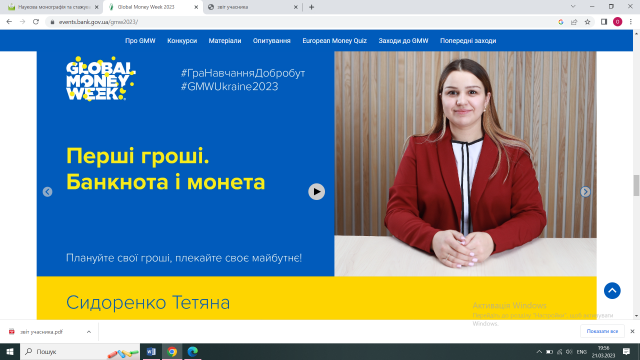Open downloaded 'звіт учасника.pdf' file

(x=42, y=332)
